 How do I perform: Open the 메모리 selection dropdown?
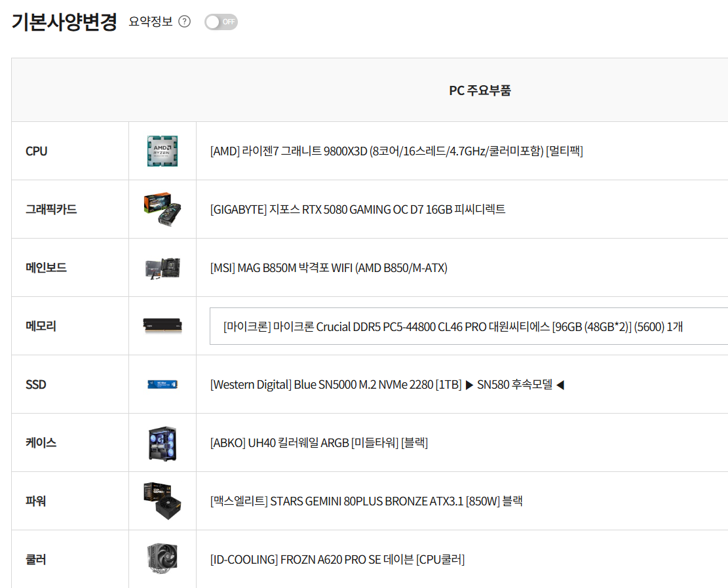point(468,326)
